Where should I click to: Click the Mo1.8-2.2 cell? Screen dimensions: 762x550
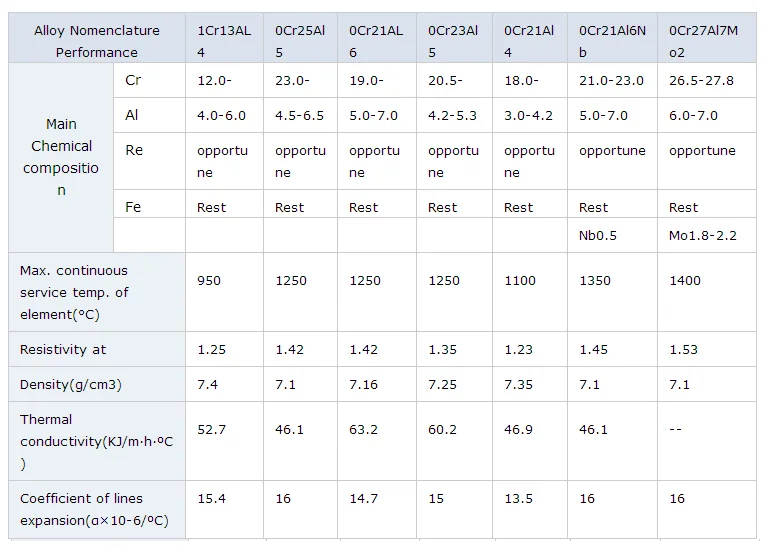[x=703, y=235]
